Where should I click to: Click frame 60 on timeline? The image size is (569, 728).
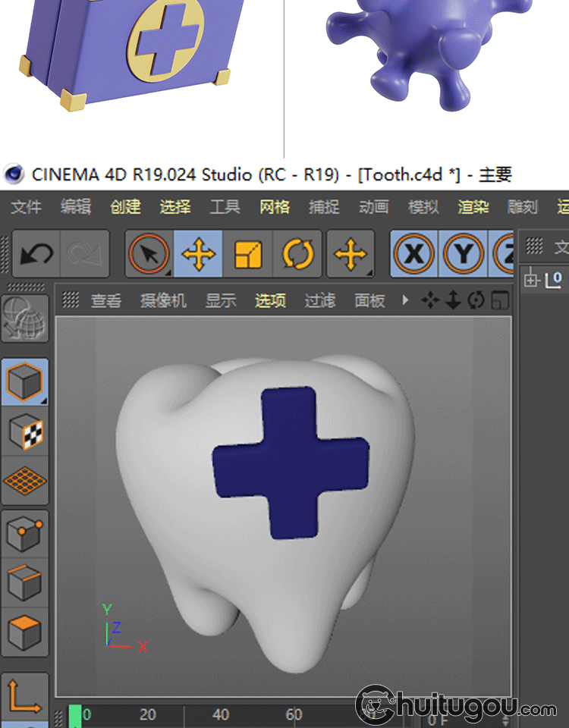pyautogui.click(x=294, y=714)
